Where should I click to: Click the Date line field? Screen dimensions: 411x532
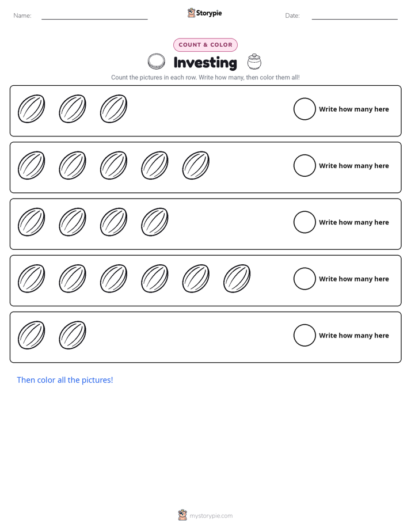[x=355, y=16]
